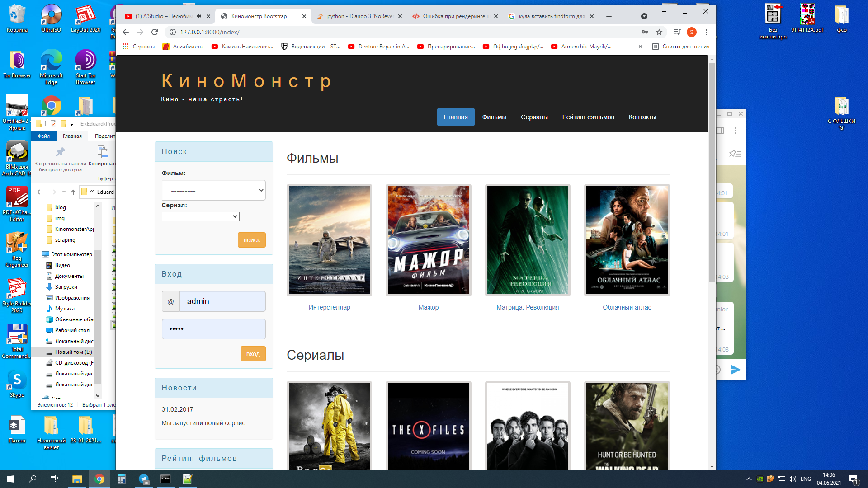Open the Облачный атлас link
The image size is (868, 488).
[627, 307]
